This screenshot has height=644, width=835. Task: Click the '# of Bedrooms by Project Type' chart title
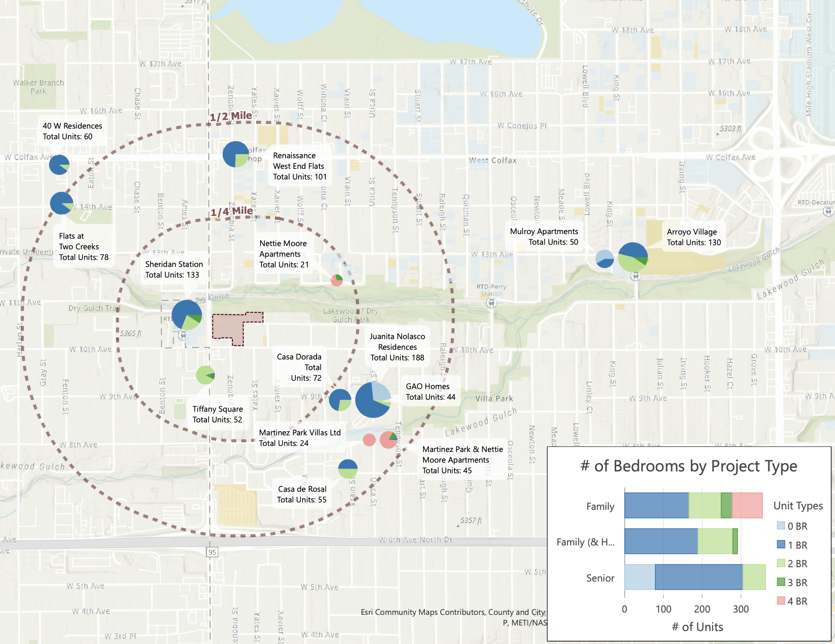click(689, 466)
